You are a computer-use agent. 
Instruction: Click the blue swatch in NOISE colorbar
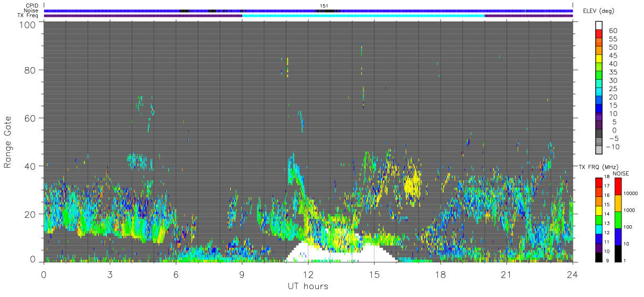[x=617, y=237]
